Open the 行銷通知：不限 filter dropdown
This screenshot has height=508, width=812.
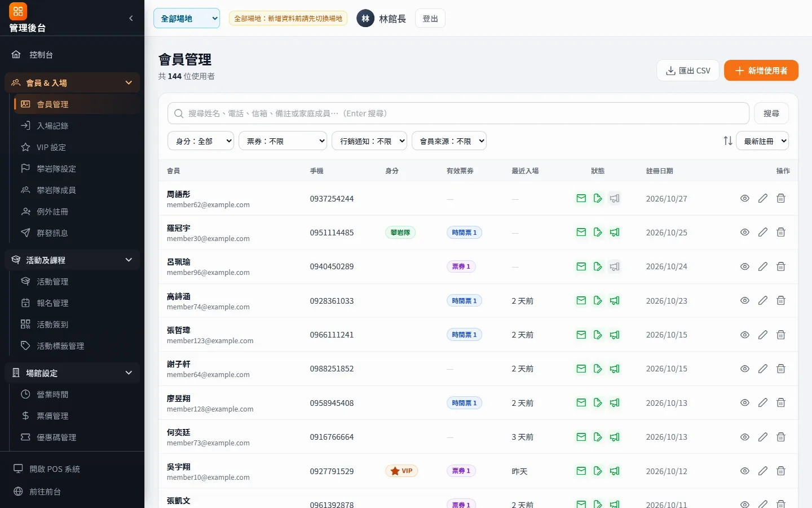(x=369, y=141)
